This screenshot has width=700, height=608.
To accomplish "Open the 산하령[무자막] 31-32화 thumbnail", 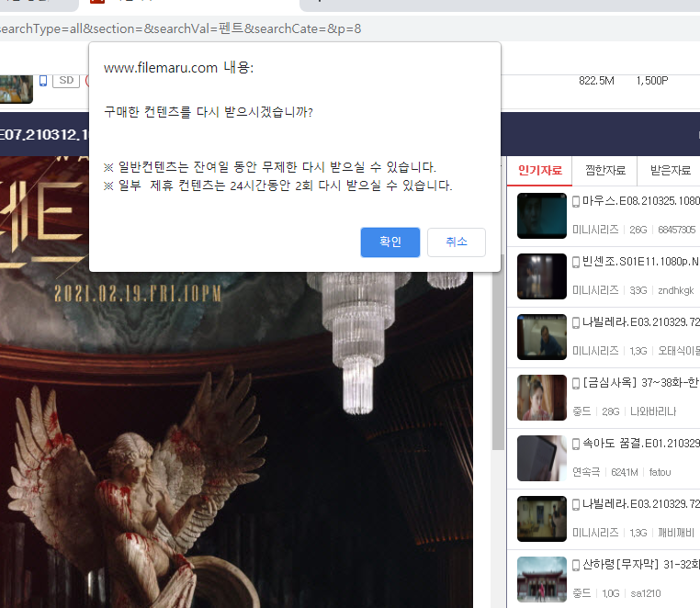I will tap(541, 580).
